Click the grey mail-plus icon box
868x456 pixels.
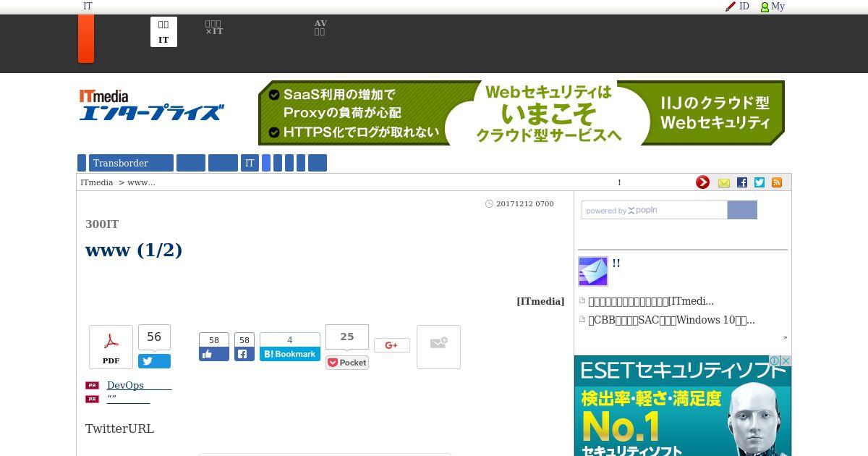click(438, 347)
